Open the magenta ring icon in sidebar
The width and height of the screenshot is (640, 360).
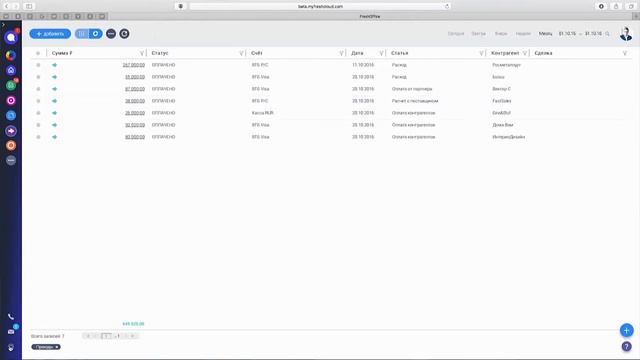coord(11,100)
